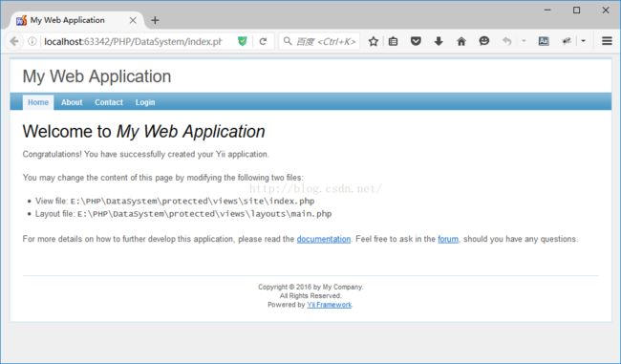Bookmark this page with the star icon
Viewport: 621px width, 364px height.
coord(373,41)
